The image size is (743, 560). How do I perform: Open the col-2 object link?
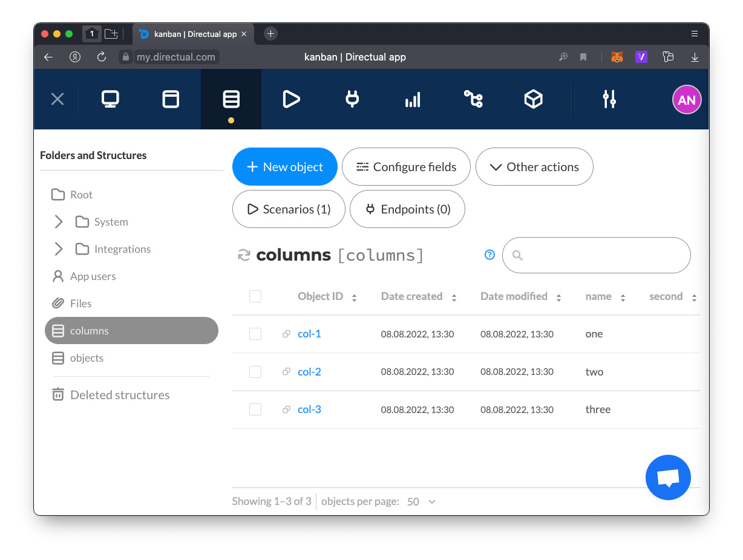(309, 372)
